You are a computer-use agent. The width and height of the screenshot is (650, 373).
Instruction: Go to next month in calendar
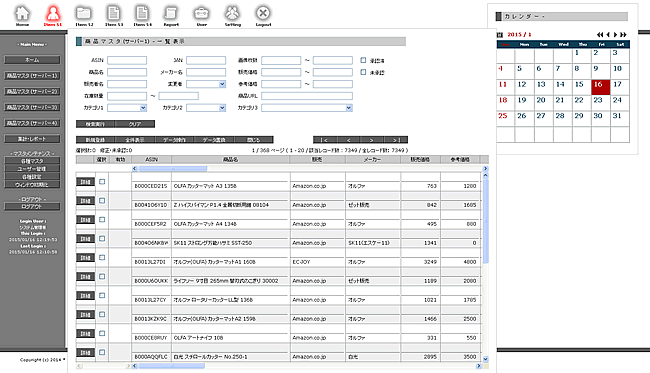pos(615,35)
